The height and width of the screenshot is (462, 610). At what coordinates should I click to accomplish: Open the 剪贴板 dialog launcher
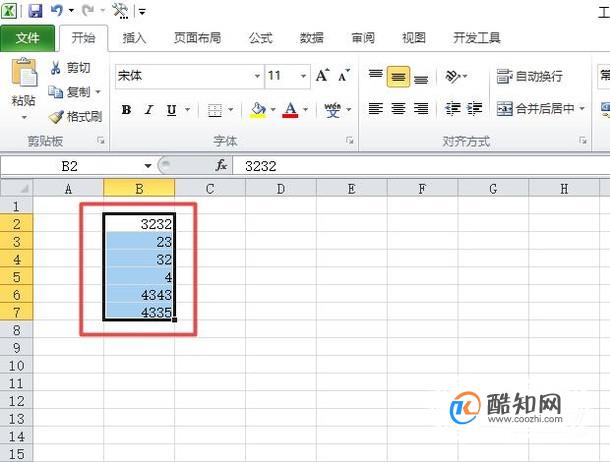pos(101,140)
